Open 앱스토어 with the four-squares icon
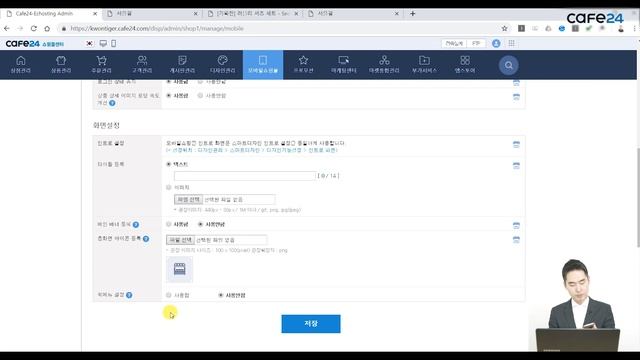Screen dimensions: 640x360 coord(464,65)
